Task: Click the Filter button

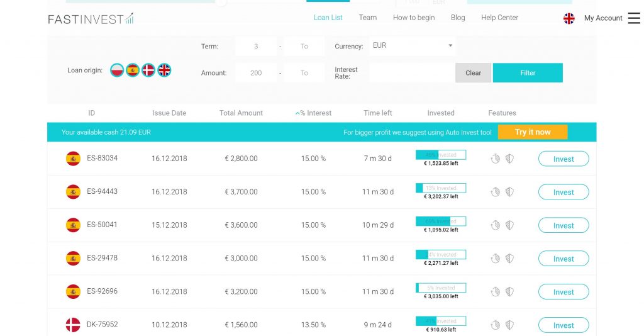Action: [527, 73]
